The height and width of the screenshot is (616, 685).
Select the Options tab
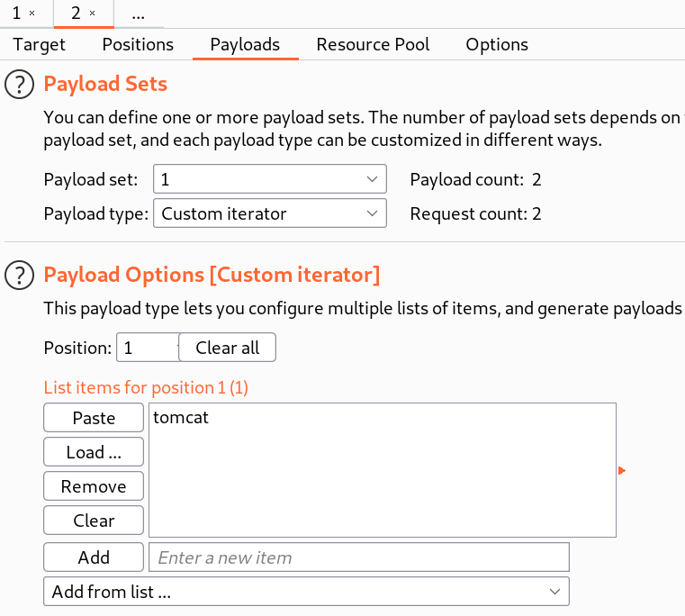(x=497, y=44)
